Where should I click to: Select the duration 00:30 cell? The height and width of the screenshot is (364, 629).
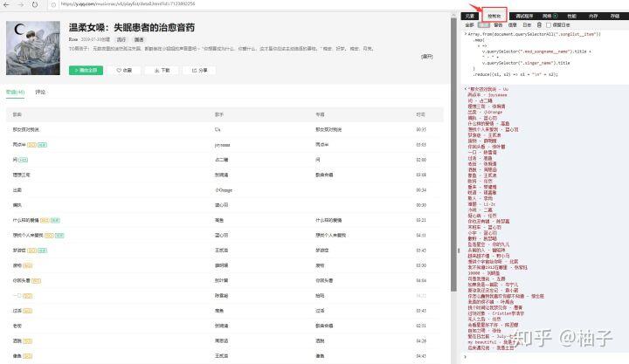tap(421, 205)
